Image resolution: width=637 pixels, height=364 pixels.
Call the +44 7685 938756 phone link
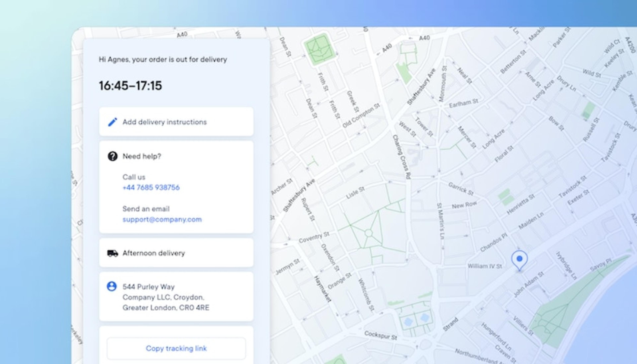(x=151, y=187)
